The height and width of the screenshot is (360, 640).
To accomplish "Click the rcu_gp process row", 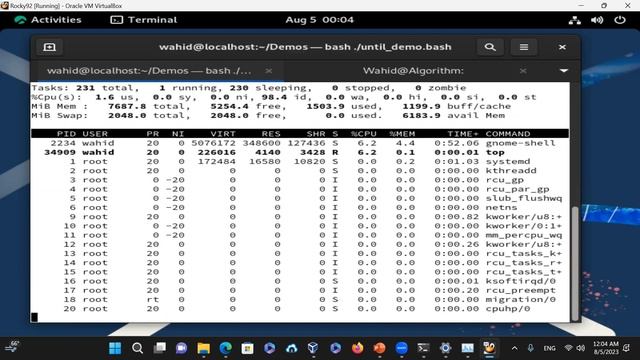I will tap(300, 180).
